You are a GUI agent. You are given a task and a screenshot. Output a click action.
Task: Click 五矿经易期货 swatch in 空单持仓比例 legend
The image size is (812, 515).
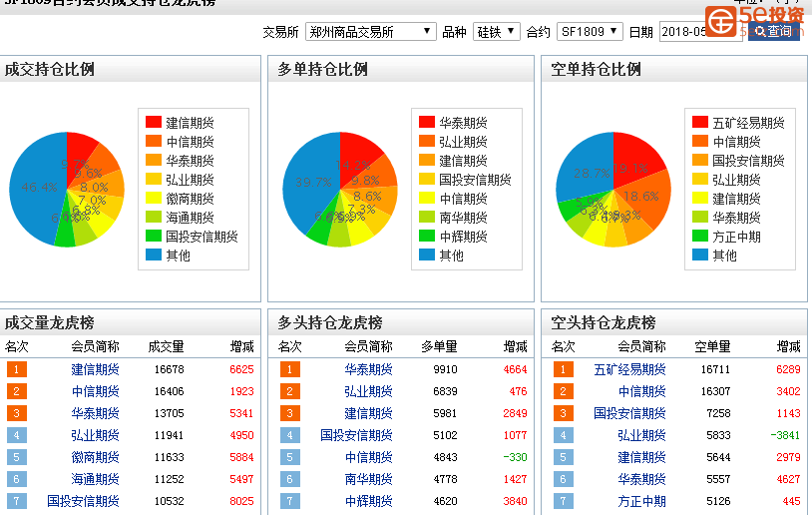tap(700, 123)
